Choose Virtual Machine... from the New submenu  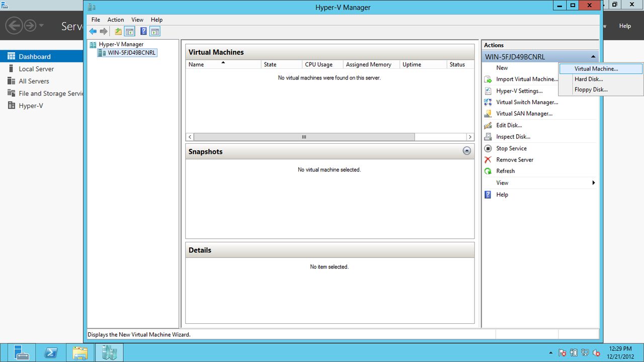tap(601, 69)
